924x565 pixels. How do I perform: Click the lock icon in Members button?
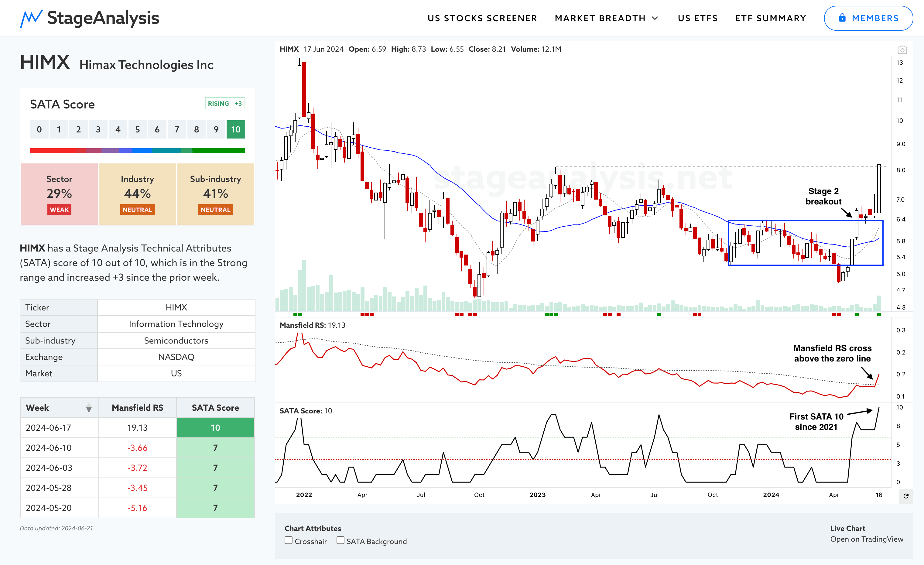[842, 18]
